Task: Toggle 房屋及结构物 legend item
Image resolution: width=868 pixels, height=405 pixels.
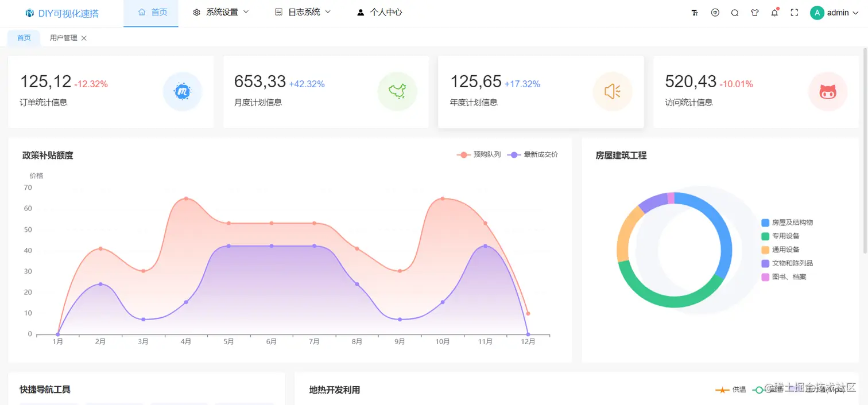Action: click(787, 223)
